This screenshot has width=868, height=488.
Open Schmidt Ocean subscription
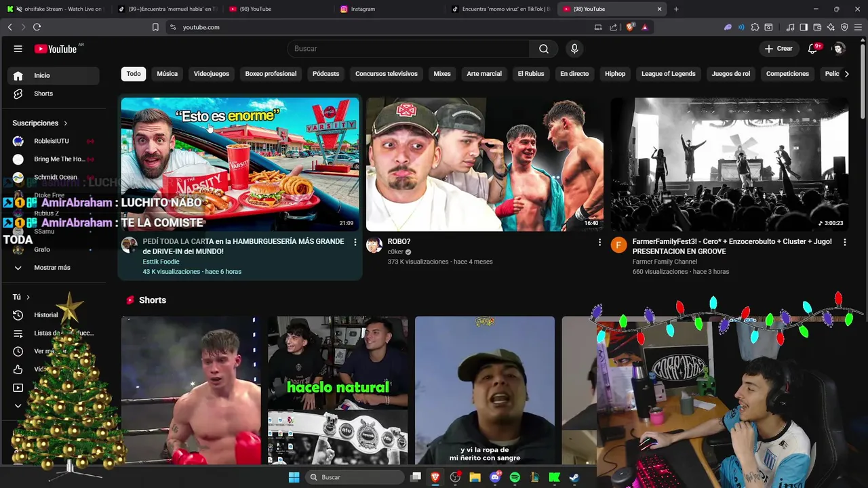click(54, 177)
